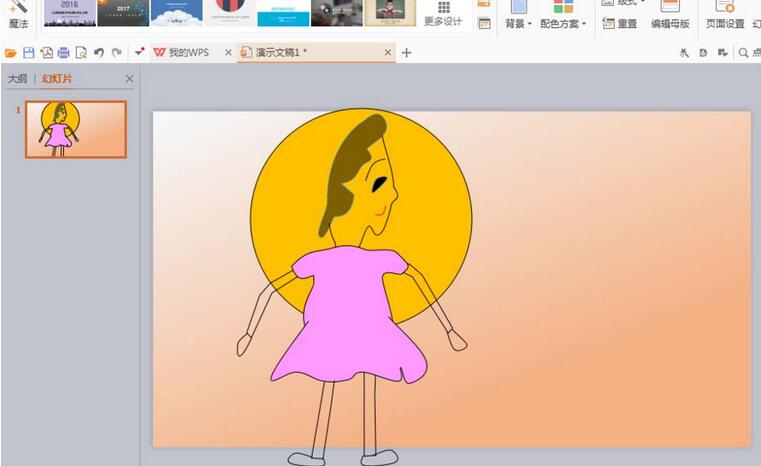Click the export to PDF icon
Screen dimensions: 761x466
pos(46,53)
